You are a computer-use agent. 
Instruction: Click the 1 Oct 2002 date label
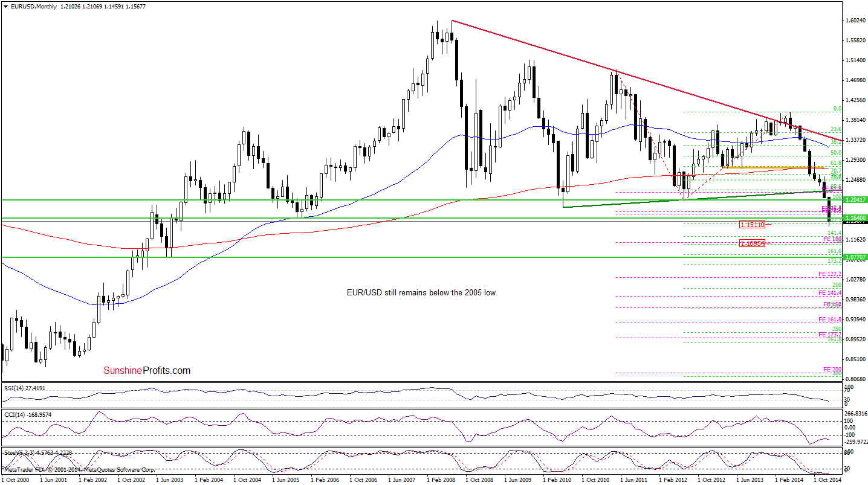point(131,479)
